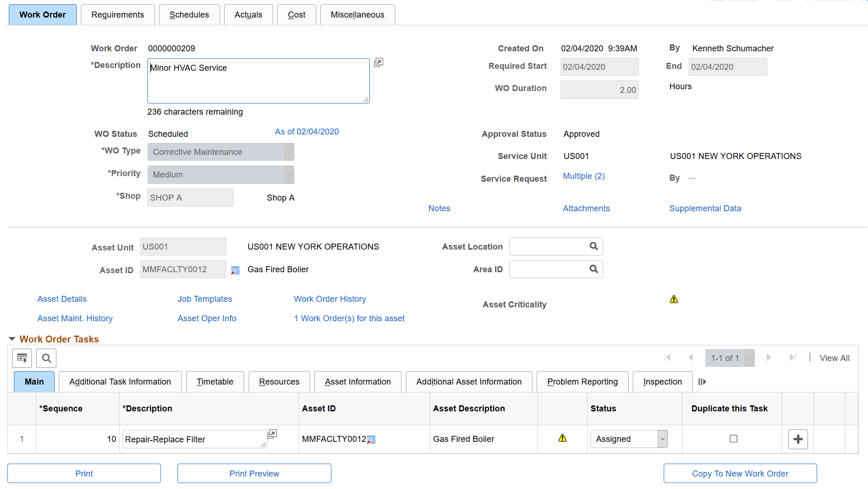Open the Timetable task tab
868x489 pixels.
pos(215,382)
